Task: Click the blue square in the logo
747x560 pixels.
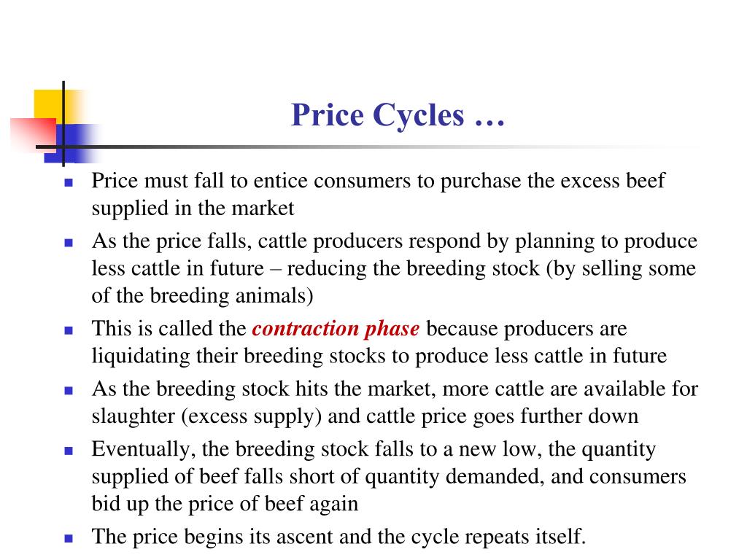Action: pos(71,143)
